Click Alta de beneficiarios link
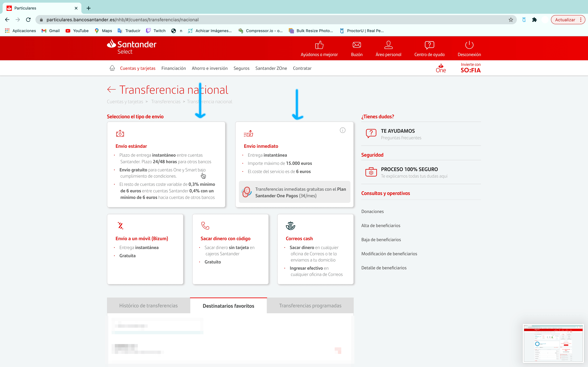 click(x=381, y=225)
